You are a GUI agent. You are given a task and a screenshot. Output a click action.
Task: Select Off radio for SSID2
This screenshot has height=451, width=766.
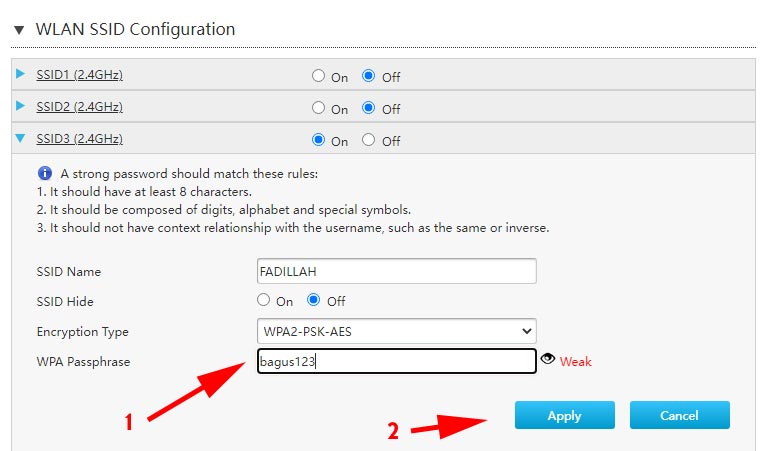(368, 108)
